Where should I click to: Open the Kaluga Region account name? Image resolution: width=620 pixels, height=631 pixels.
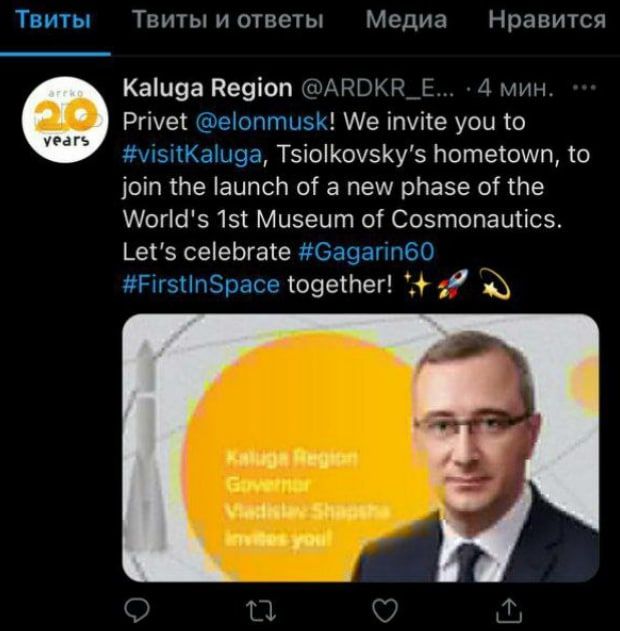coord(208,88)
